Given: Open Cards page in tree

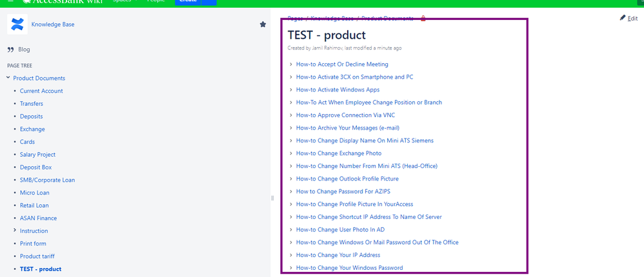Looking at the screenshot, I should tap(28, 142).
